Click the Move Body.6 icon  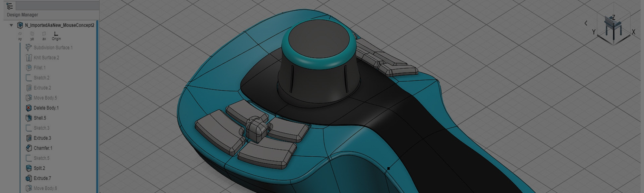pos(29,188)
